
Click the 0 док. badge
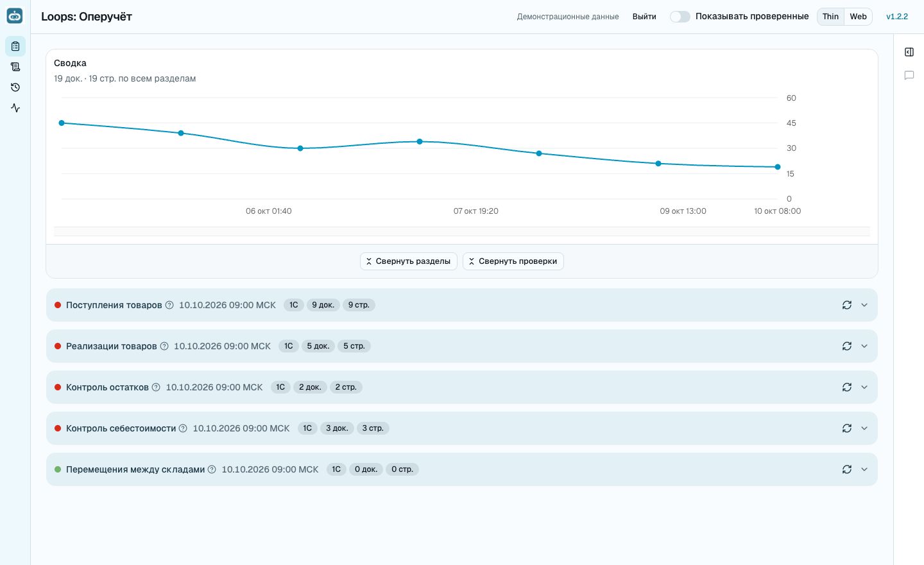pyautogui.click(x=366, y=469)
